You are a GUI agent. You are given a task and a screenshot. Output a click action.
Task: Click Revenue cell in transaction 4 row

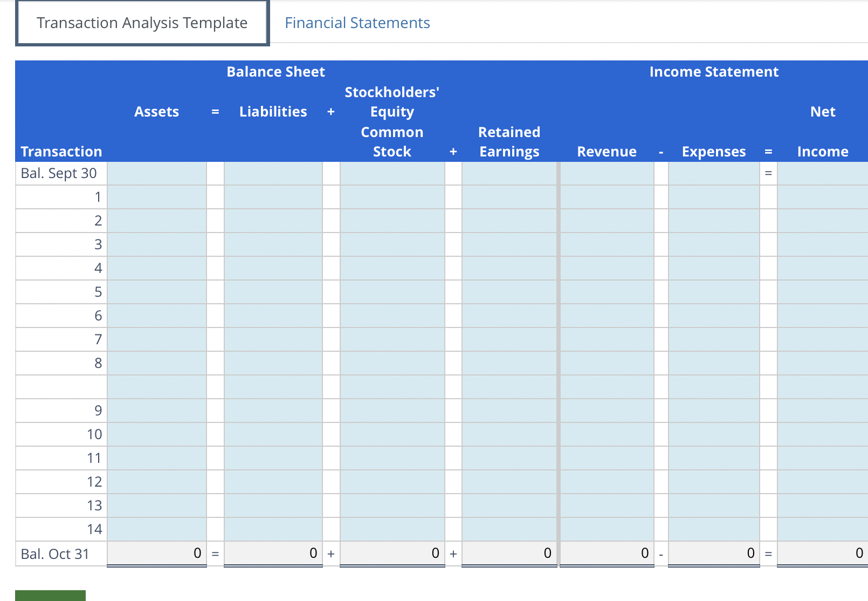(607, 268)
